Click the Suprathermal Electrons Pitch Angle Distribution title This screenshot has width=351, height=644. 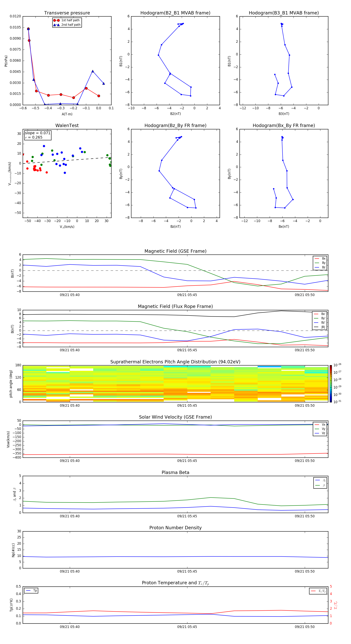coord(175,362)
